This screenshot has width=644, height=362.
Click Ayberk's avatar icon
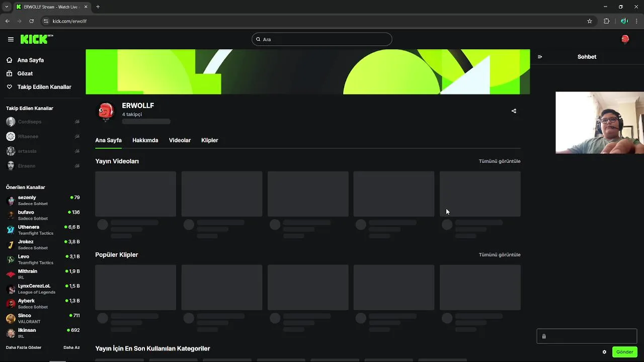[11, 304]
